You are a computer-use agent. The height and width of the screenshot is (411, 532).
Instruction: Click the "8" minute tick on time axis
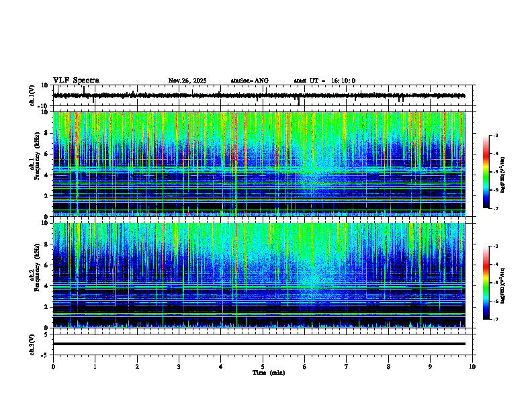click(x=388, y=367)
